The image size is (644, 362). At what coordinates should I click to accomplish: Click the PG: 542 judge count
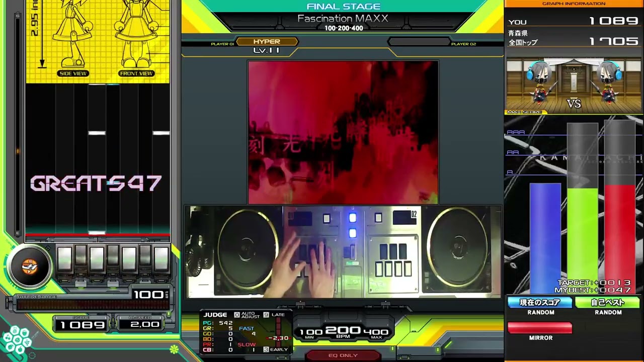(x=217, y=323)
